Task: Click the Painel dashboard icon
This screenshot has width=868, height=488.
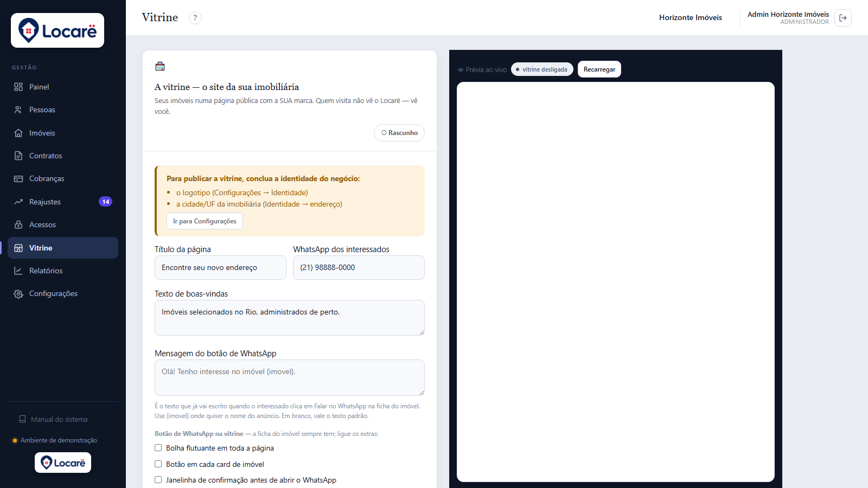Action: click(x=18, y=87)
